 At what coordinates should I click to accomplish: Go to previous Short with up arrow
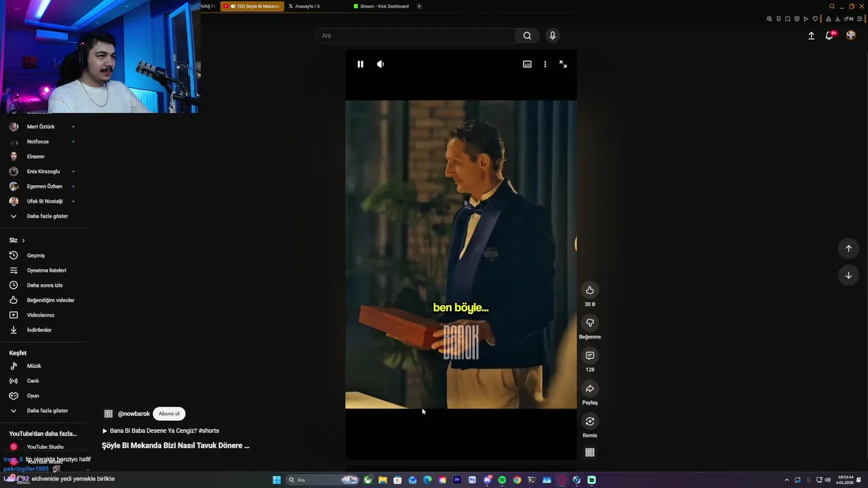pyautogui.click(x=848, y=249)
